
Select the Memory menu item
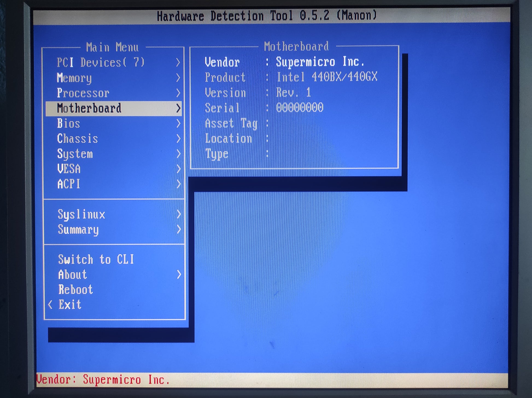tap(74, 78)
